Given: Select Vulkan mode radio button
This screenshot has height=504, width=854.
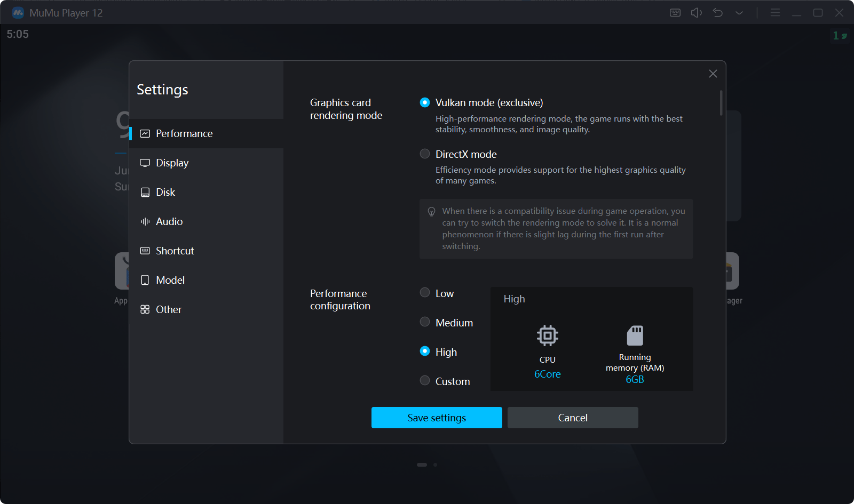Looking at the screenshot, I should tap(425, 102).
